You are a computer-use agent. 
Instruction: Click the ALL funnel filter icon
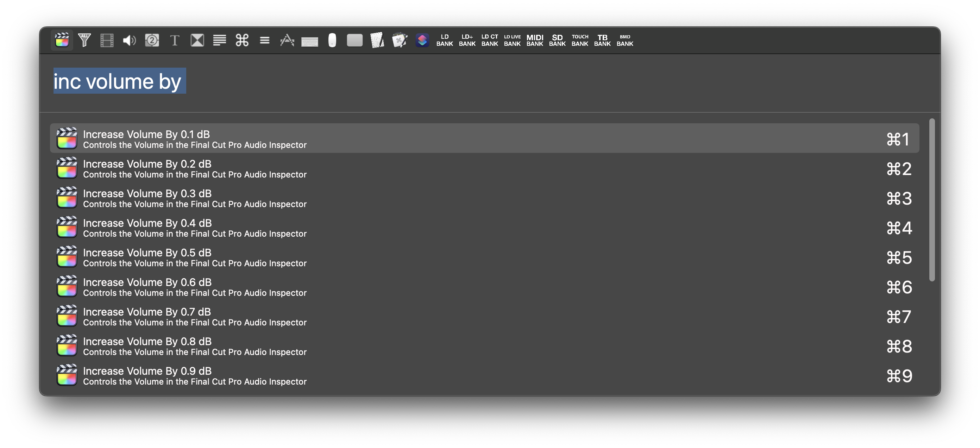[x=84, y=40]
